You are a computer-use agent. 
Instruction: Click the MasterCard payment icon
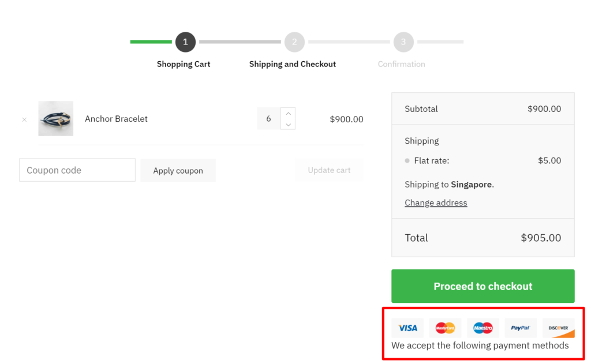(445, 328)
